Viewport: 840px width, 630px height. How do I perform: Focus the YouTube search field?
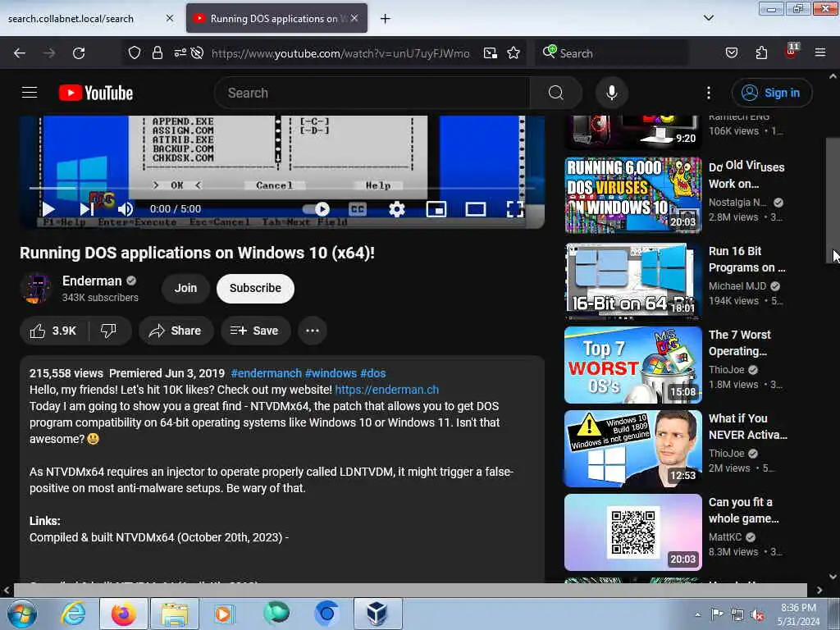pos(372,93)
